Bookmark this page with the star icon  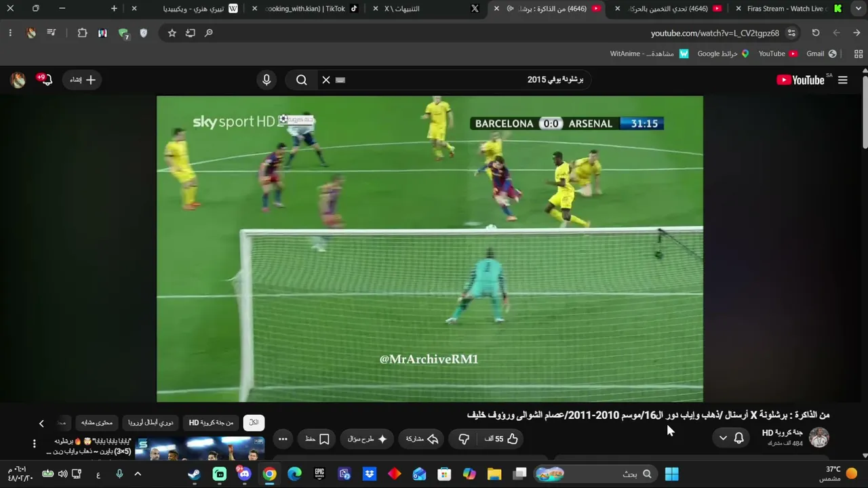[172, 33]
